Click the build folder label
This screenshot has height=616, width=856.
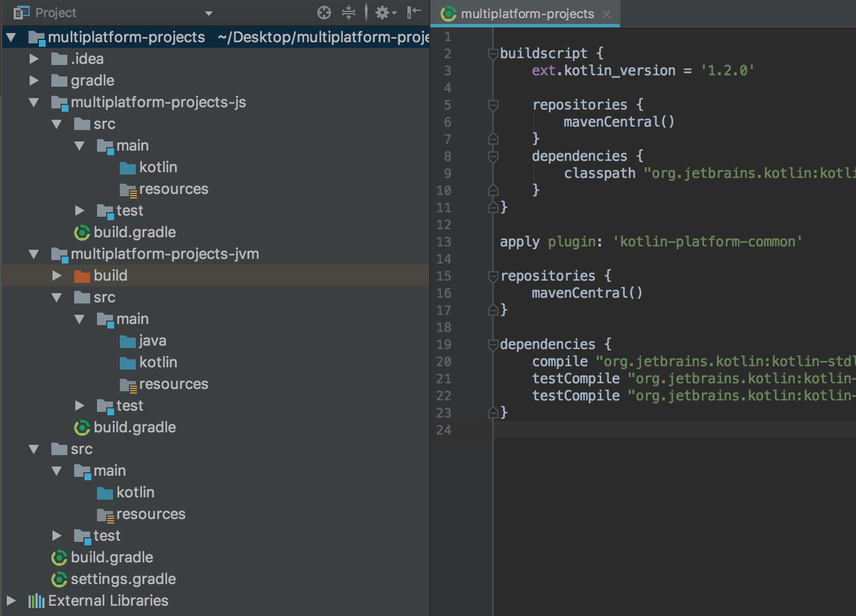coord(111,275)
